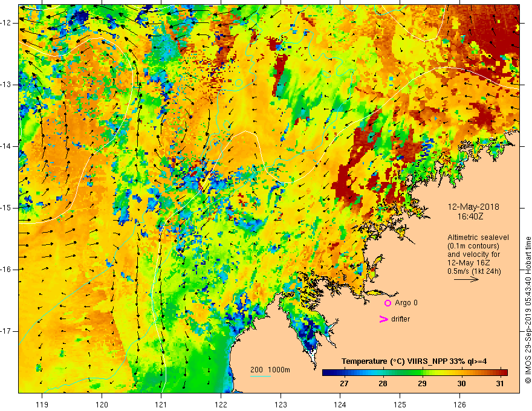The height and width of the screenshot is (411, 532).
Task: Click the longitude 126 axis label
Action: tap(459, 404)
